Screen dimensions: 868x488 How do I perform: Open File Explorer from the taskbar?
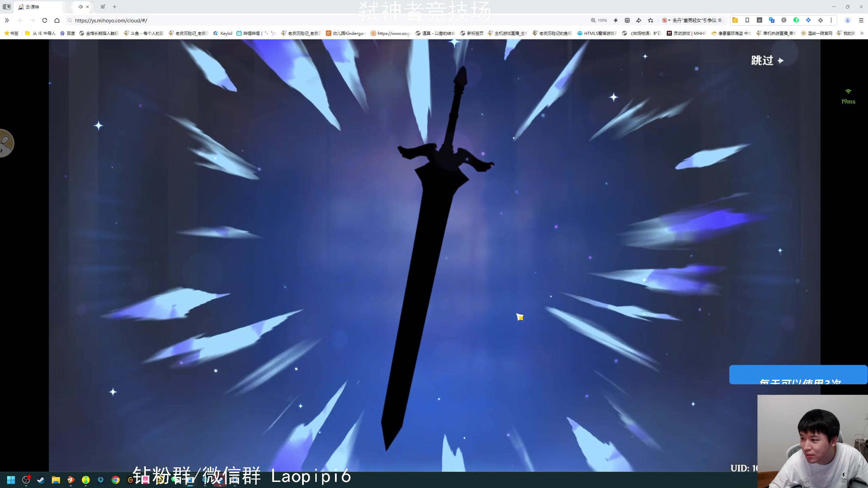[x=56, y=480]
